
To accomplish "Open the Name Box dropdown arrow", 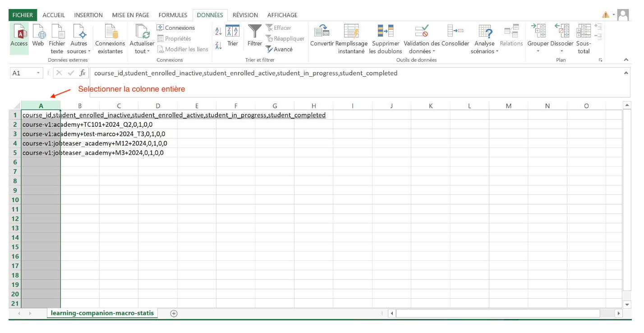I will [38, 73].
